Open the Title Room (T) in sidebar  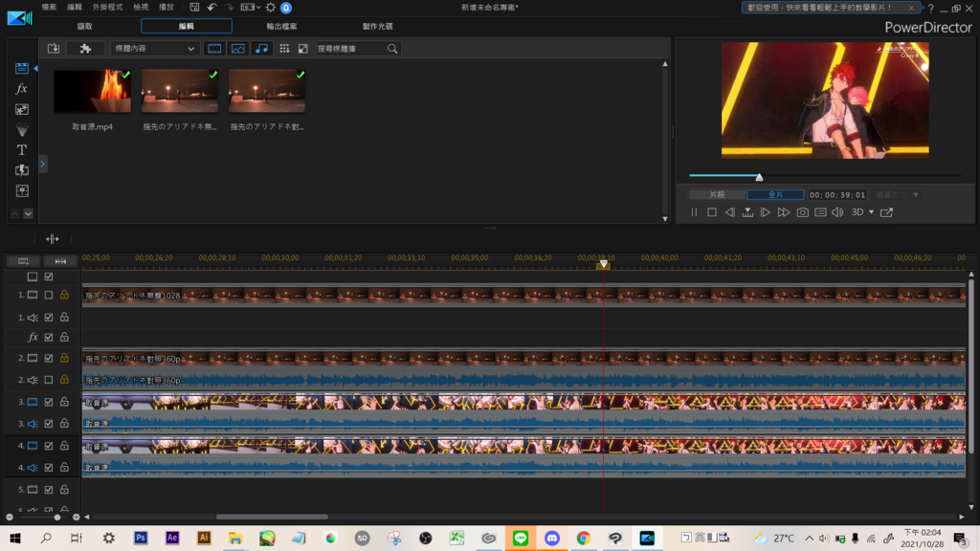coord(22,150)
